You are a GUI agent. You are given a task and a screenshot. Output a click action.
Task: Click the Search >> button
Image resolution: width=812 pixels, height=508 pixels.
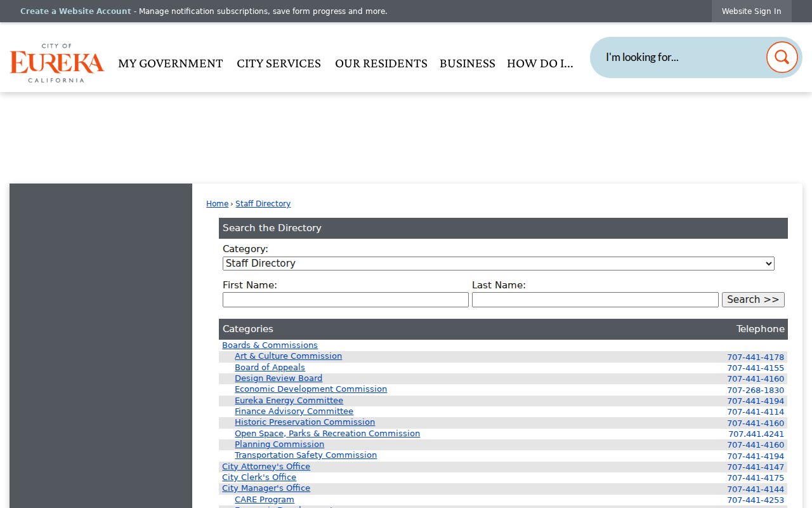coord(753,300)
